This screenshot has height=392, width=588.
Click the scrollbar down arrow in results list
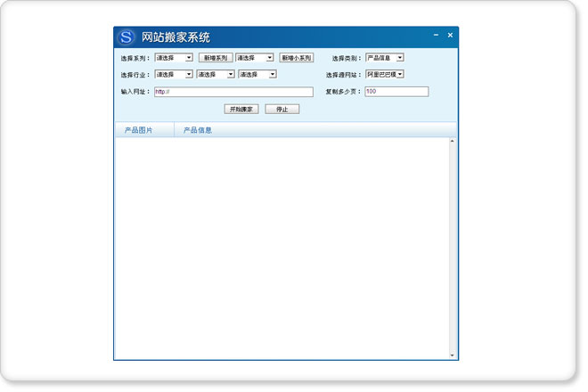452,355
